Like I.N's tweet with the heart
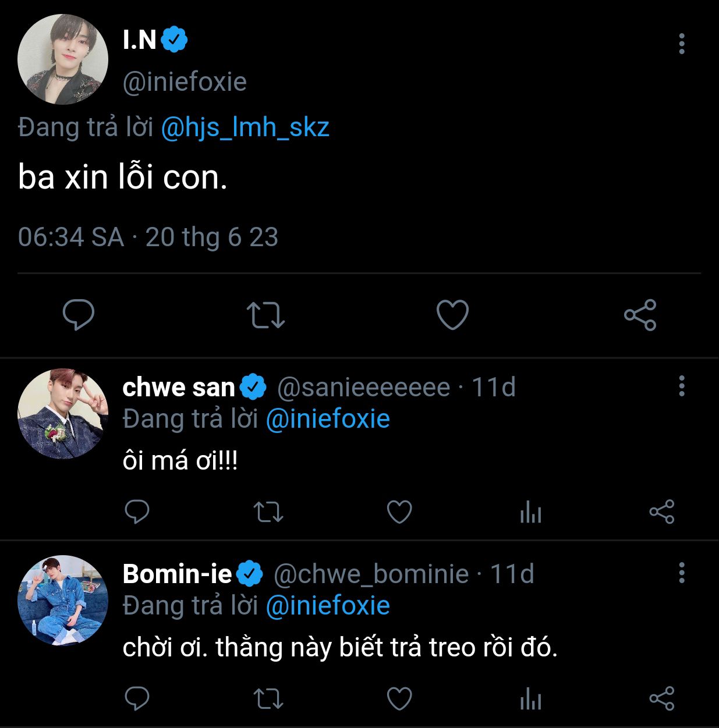Image resolution: width=719 pixels, height=728 pixels. tap(452, 315)
